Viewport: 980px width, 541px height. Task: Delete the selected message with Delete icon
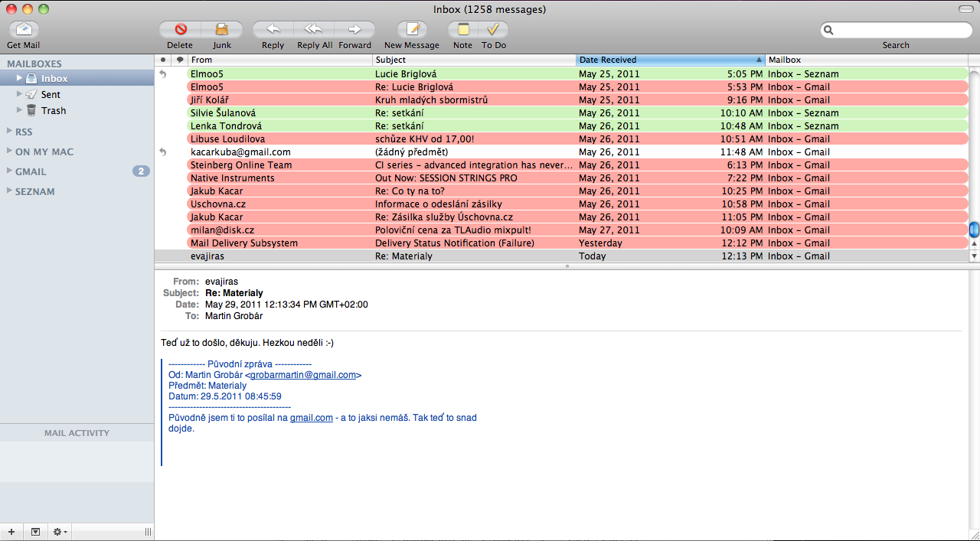tap(181, 30)
